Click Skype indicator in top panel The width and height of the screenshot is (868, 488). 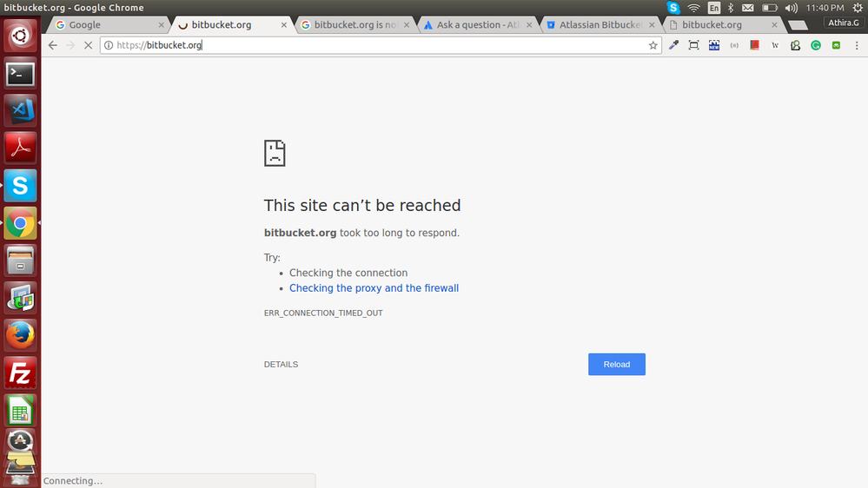[673, 8]
